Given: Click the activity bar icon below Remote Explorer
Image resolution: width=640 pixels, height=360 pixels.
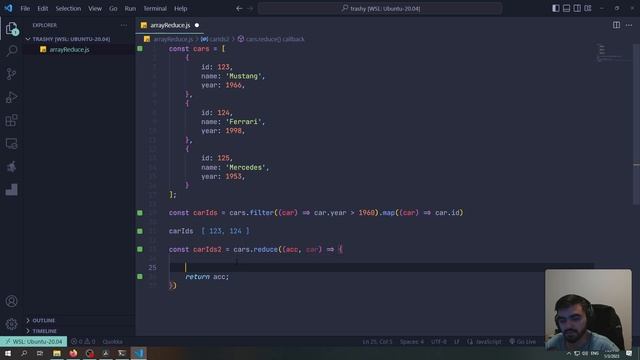Looking at the screenshot, I should (x=11, y=167).
